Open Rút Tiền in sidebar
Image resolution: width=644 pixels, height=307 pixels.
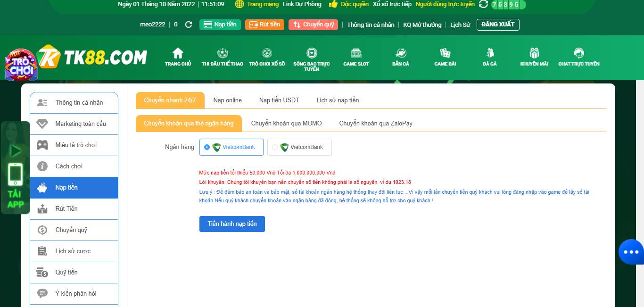point(74,208)
